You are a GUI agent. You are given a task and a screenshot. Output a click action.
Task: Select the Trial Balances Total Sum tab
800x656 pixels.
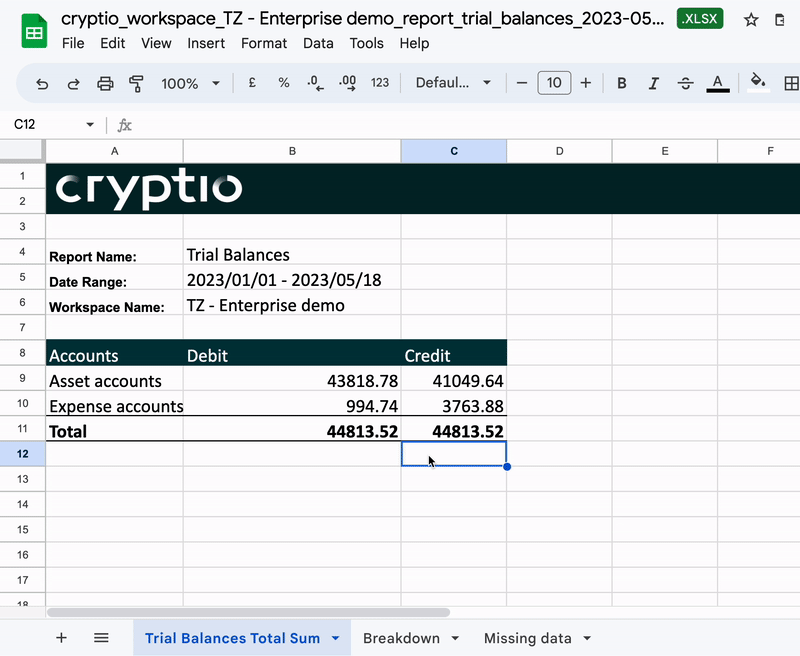pos(232,638)
